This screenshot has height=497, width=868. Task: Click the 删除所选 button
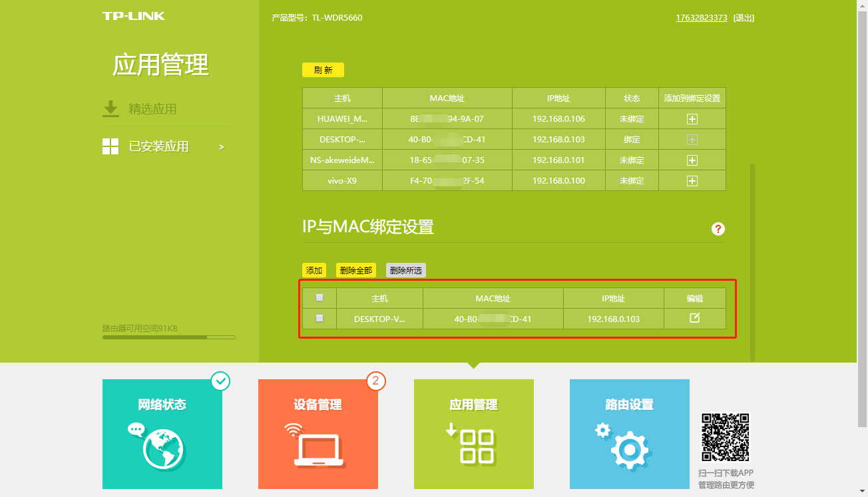[406, 270]
